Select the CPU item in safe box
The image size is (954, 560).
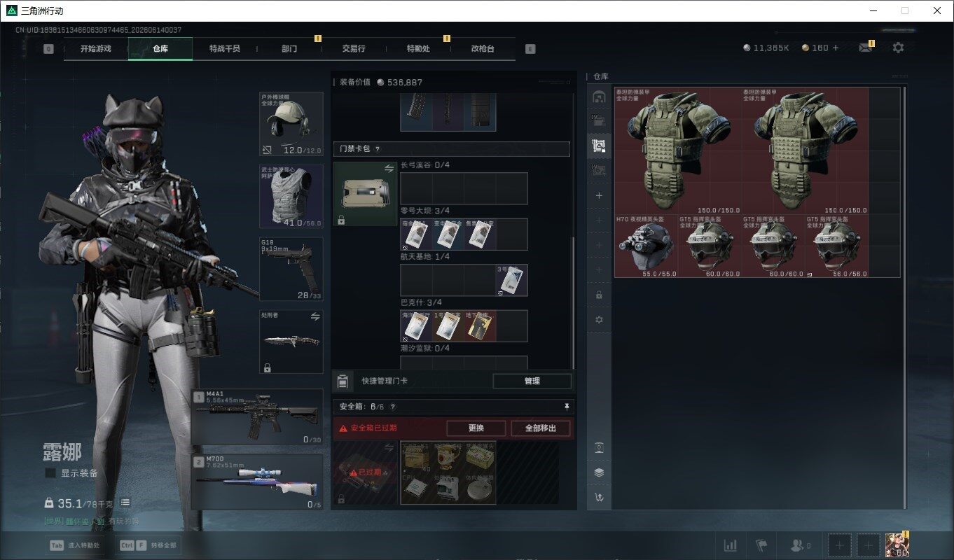tap(416, 489)
